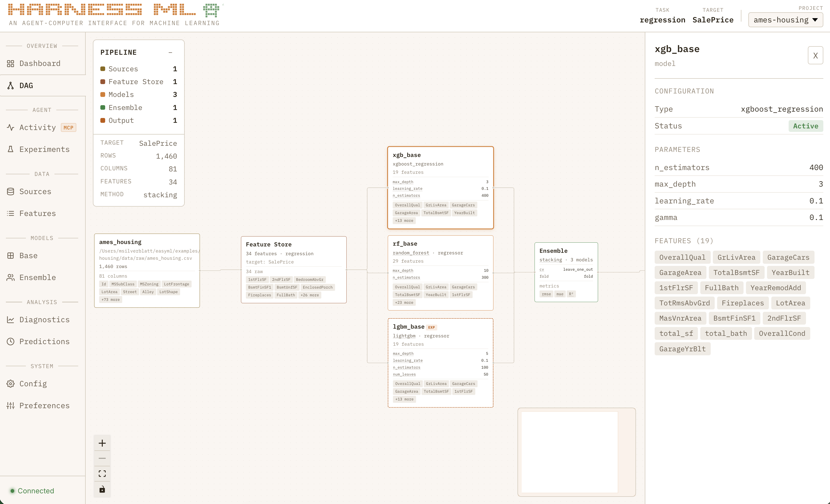Click the Activity pulse icon
The image size is (830, 504).
tap(10, 127)
